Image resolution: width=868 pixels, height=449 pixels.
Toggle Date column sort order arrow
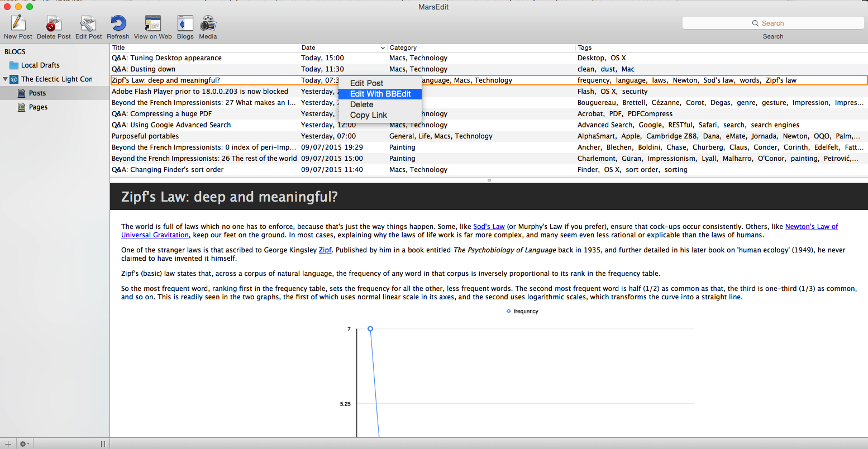tap(383, 48)
